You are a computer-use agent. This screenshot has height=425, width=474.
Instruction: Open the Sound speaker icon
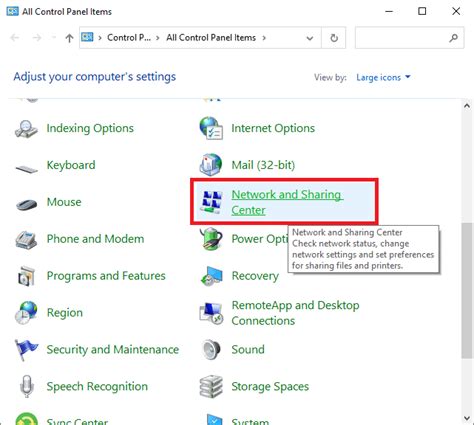tap(211, 349)
